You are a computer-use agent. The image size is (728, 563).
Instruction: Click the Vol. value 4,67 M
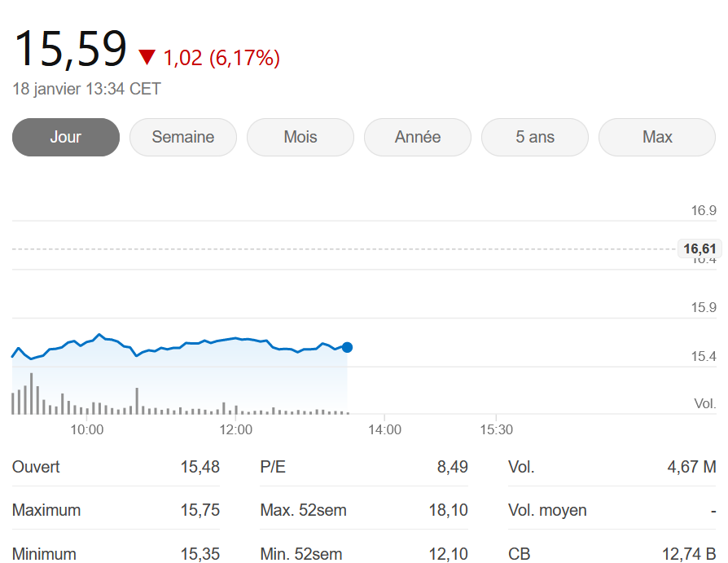click(692, 467)
